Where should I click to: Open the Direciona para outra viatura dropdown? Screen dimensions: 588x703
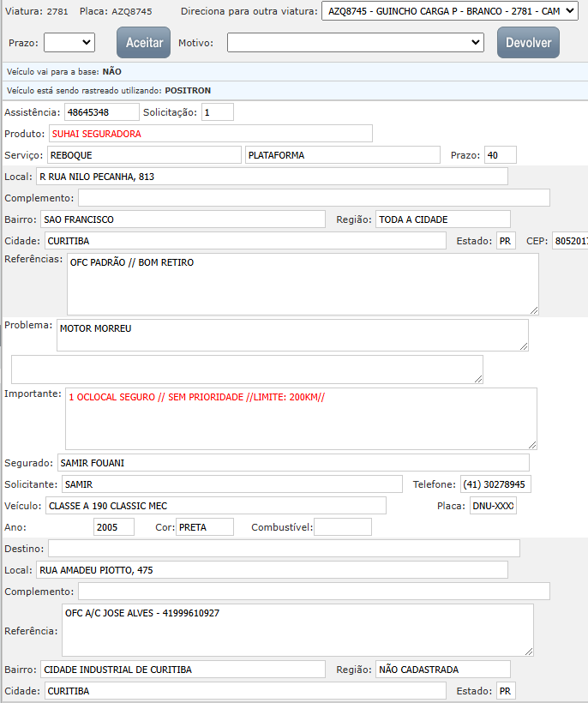coord(450,13)
